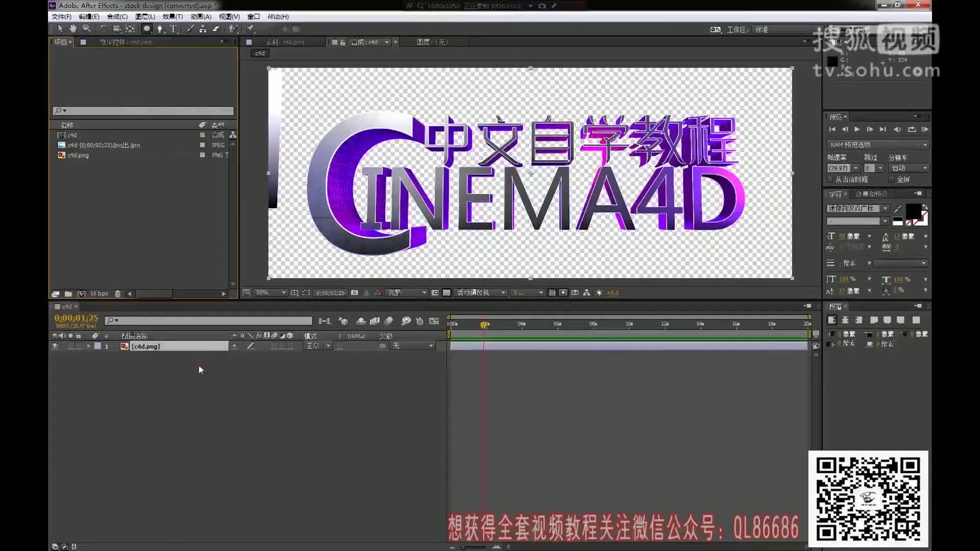The height and width of the screenshot is (551, 980).
Task: Click Play in Preview panel
Action: (x=857, y=129)
